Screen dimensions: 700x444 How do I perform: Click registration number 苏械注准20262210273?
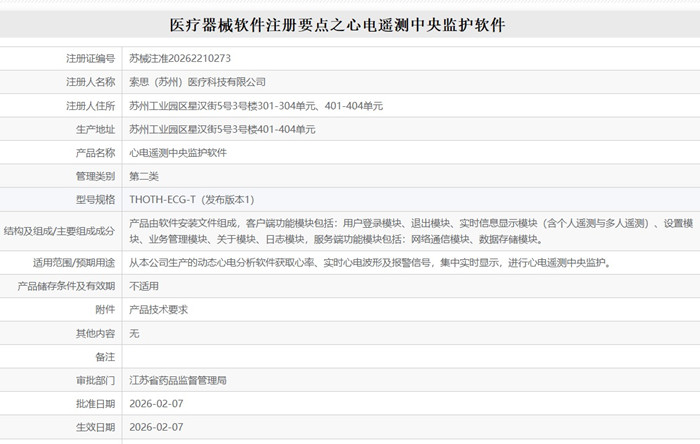[180, 58]
